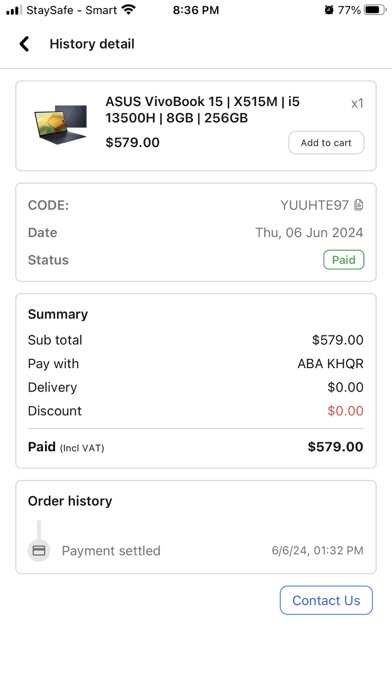
Task: Tap the bold $579.00 paid total
Action: tap(335, 447)
